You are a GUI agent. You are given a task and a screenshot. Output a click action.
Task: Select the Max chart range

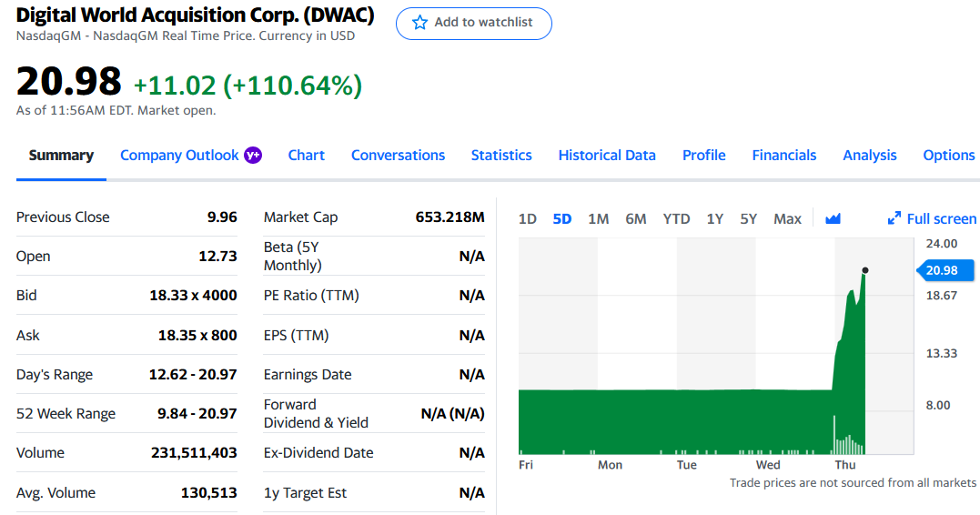[787, 218]
